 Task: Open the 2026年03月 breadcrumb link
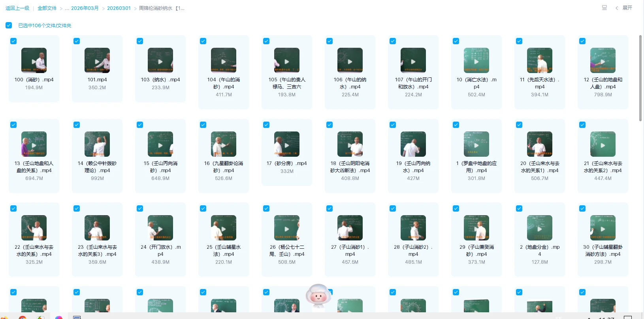pos(85,8)
